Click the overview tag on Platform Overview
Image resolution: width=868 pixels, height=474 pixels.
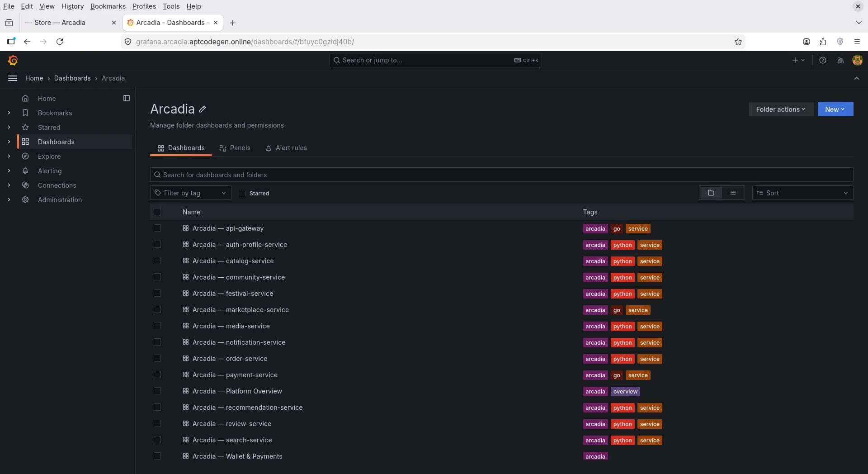pos(625,392)
